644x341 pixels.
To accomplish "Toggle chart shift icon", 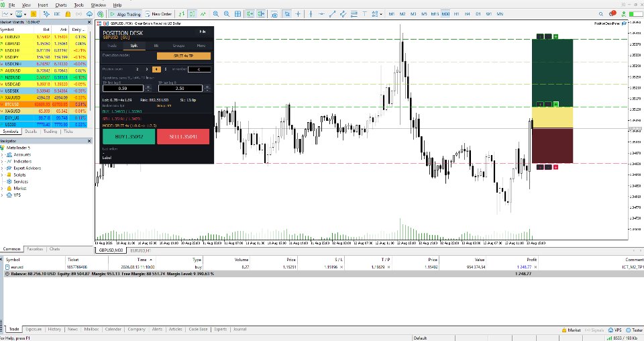I will [261, 14].
